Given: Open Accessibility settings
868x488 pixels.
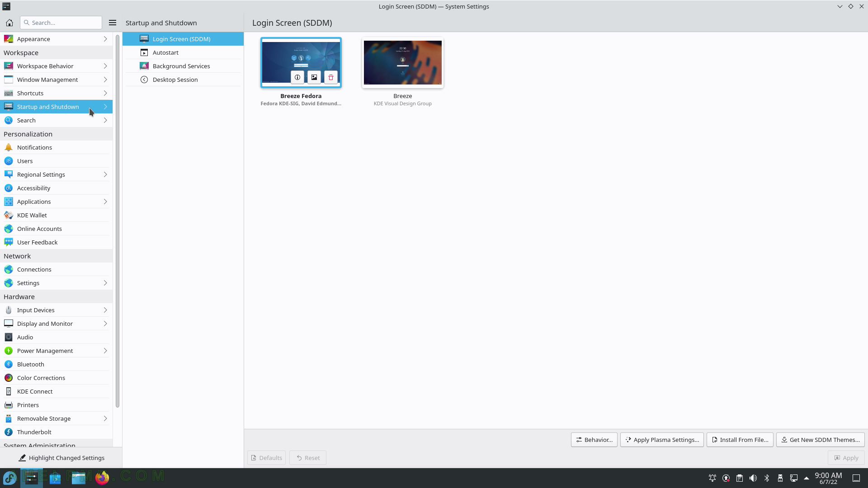Looking at the screenshot, I should tap(56, 188).
